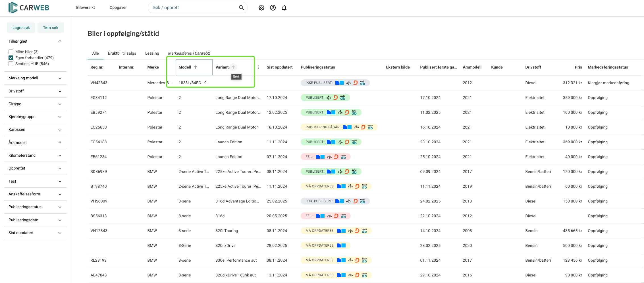644x283 pixels.
Task: Click the network share icon on row EC34112
Action: (329, 98)
